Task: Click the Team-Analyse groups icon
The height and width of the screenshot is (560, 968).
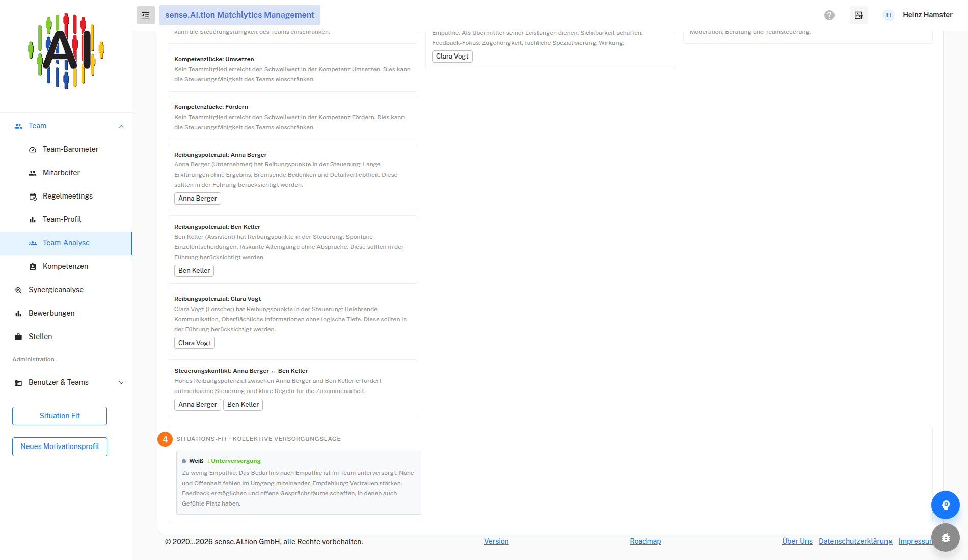Action: (33, 243)
